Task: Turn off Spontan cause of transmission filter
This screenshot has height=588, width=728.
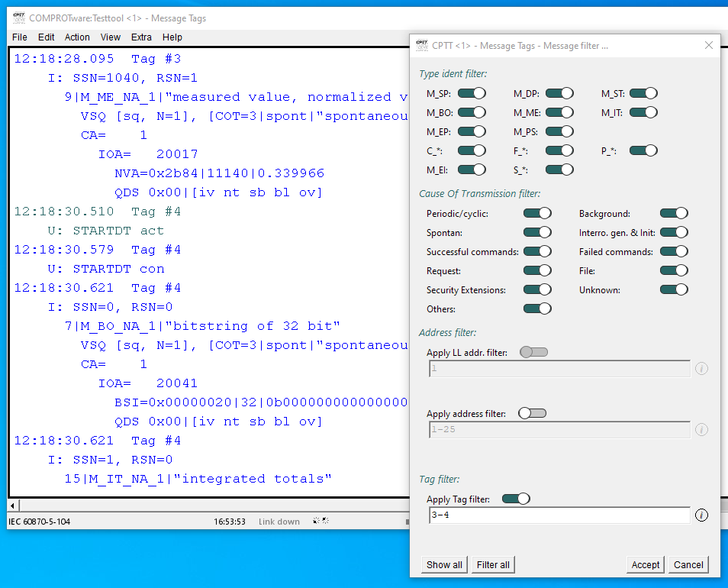Action: tap(537, 232)
